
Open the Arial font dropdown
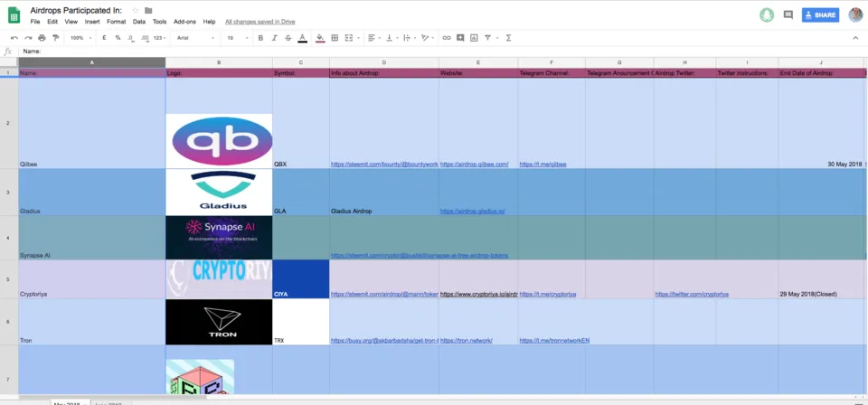(x=195, y=38)
